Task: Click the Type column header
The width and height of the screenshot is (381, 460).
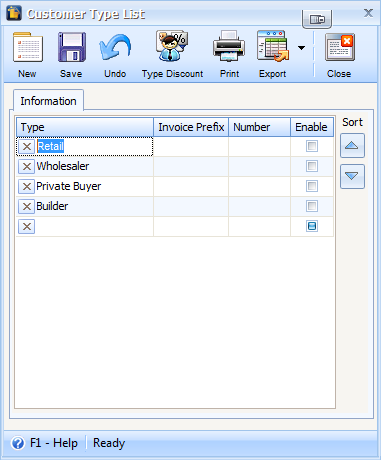Action: 85,127
